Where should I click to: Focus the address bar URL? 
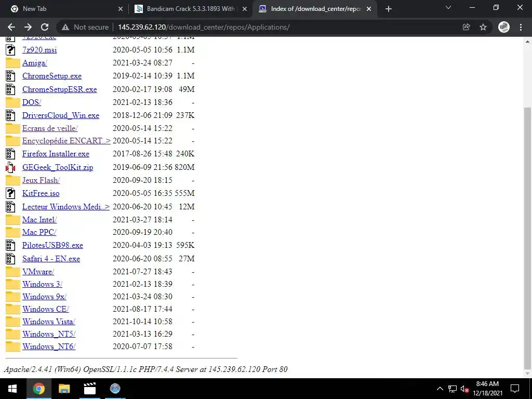pyautogui.click(x=204, y=27)
